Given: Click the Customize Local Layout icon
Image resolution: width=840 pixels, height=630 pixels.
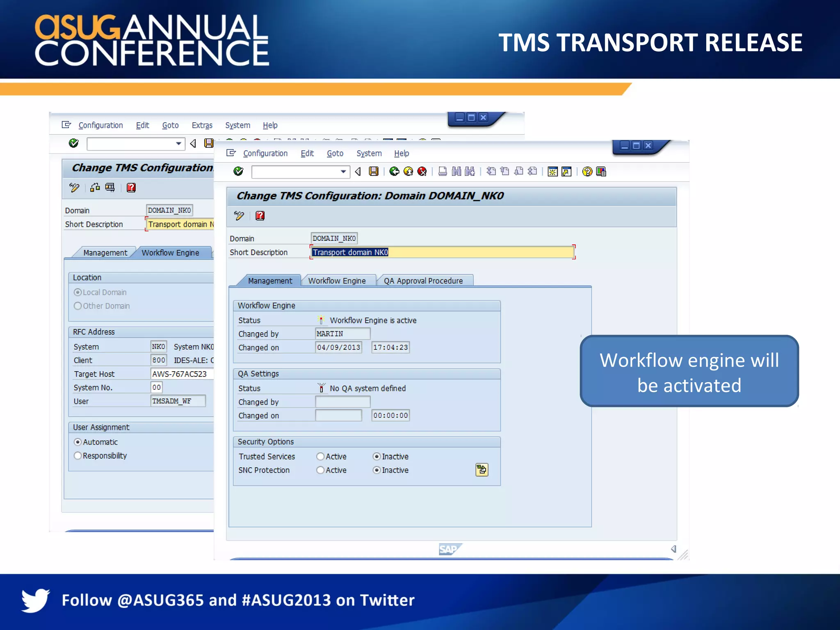Looking at the screenshot, I should pos(601,171).
